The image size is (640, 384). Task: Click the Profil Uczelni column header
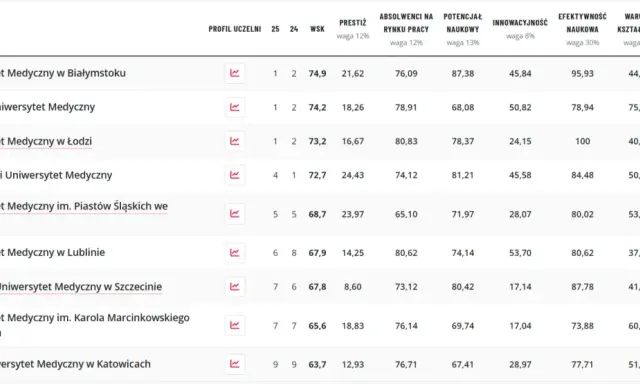[235, 29]
